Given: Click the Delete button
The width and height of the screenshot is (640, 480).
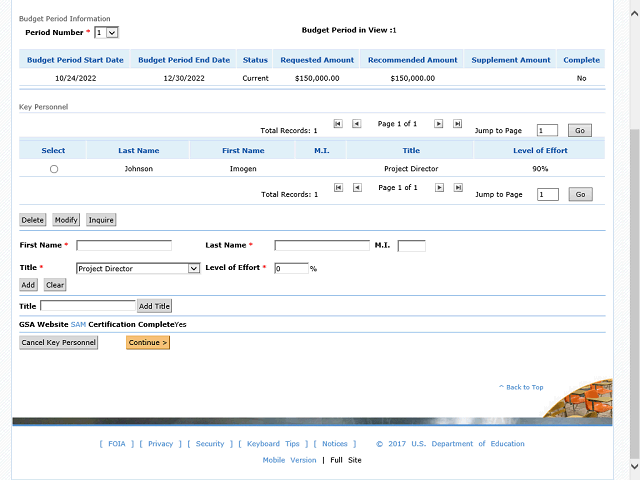Looking at the screenshot, I should point(33,219).
